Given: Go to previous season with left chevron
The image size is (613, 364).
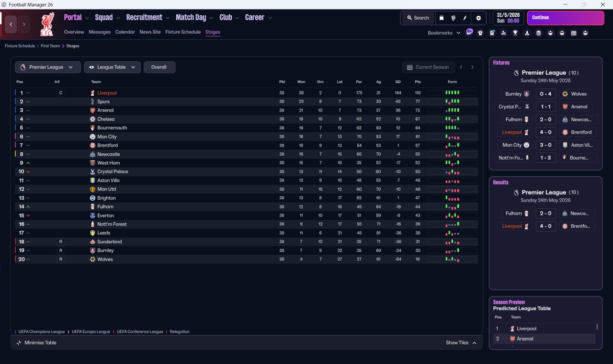Looking at the screenshot, I should [x=461, y=67].
